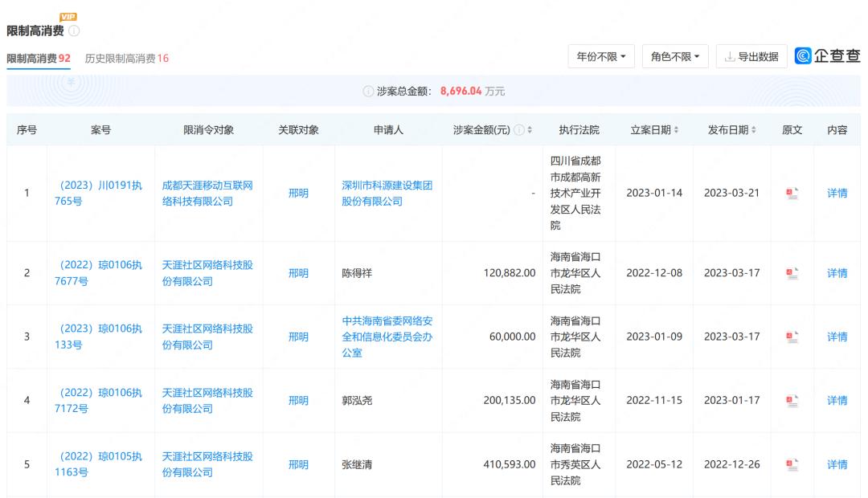Select the 限制高消费 92 tab
This screenshot has height=498, width=868.
coord(38,58)
